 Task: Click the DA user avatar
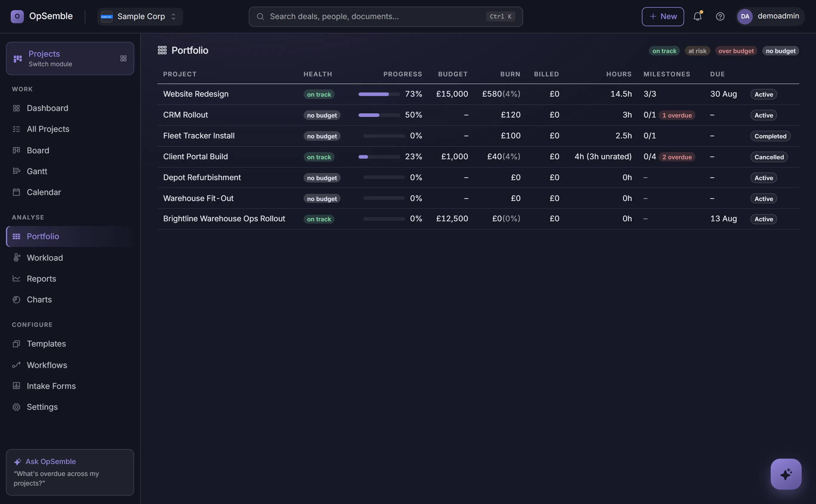pos(745,16)
